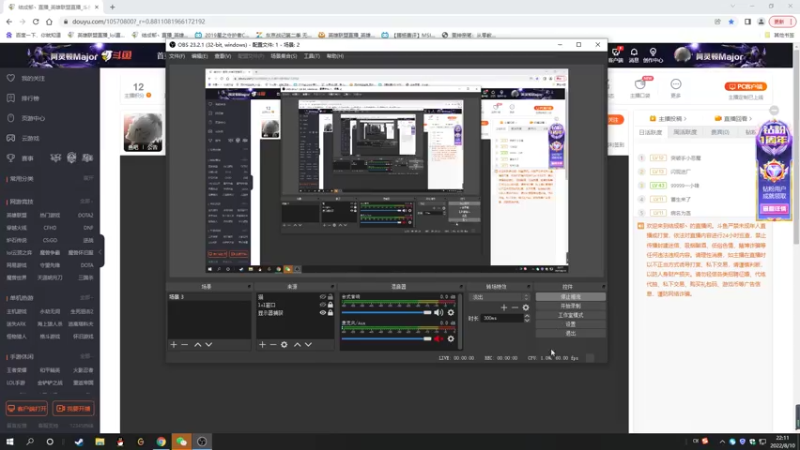
Task: Bookmark the page with Chrome star icon
Action: click(731, 21)
